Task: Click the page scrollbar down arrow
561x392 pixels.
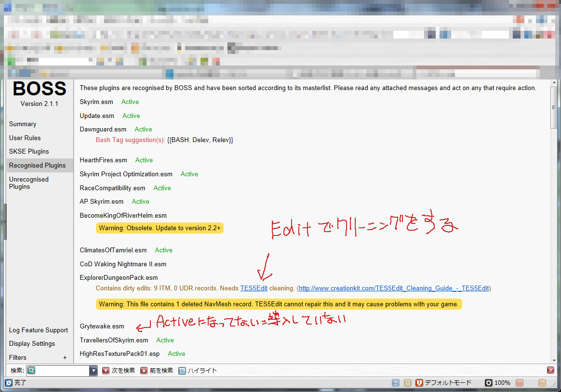Action: [x=554, y=361]
